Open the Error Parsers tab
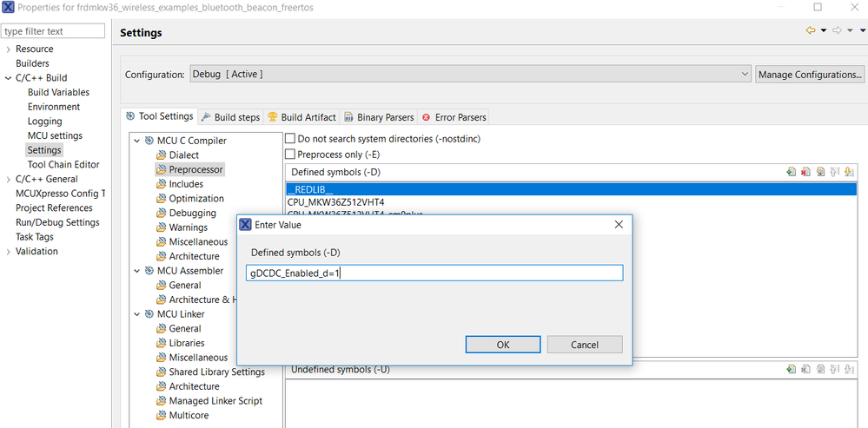The height and width of the screenshot is (428, 868). (x=454, y=117)
